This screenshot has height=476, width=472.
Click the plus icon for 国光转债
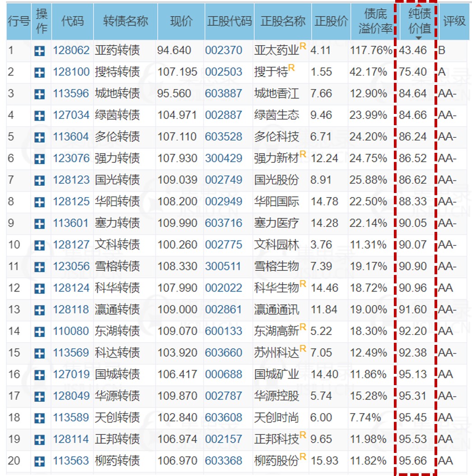point(39,181)
